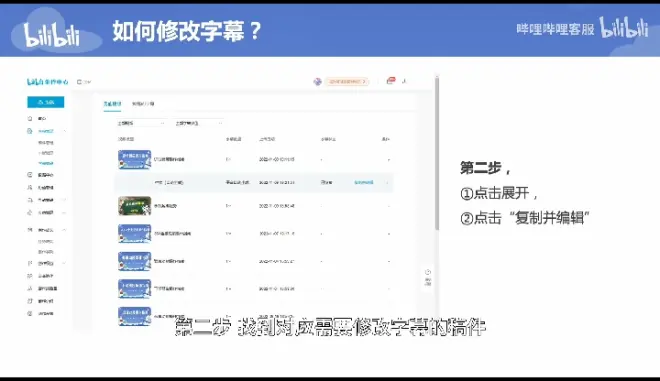Click the blue upload button atop the sidebar

click(x=45, y=102)
